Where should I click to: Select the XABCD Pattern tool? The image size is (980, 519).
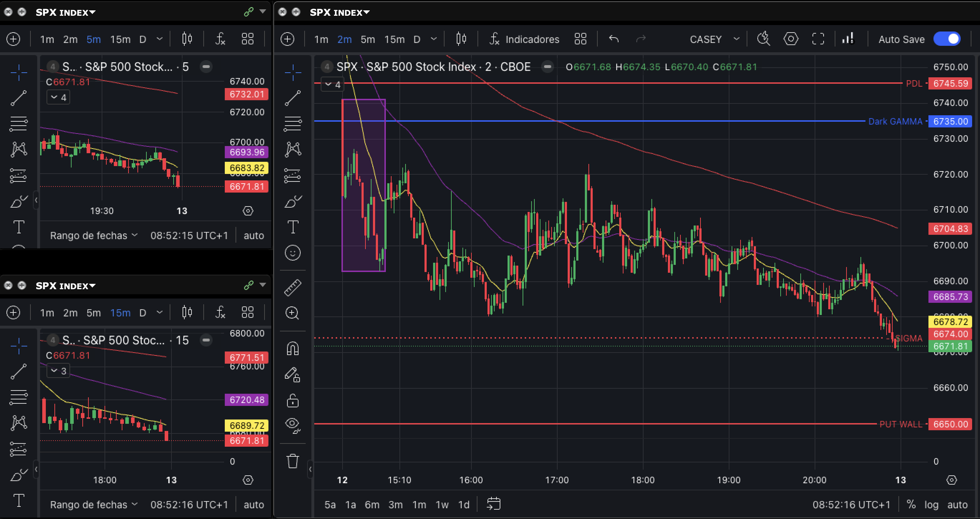click(293, 150)
